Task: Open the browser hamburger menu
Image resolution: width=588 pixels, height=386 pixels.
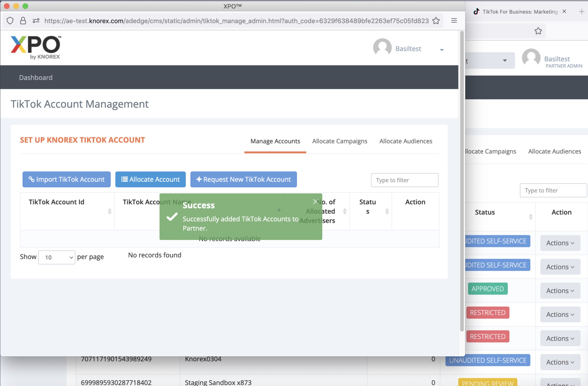Action: coord(454,21)
